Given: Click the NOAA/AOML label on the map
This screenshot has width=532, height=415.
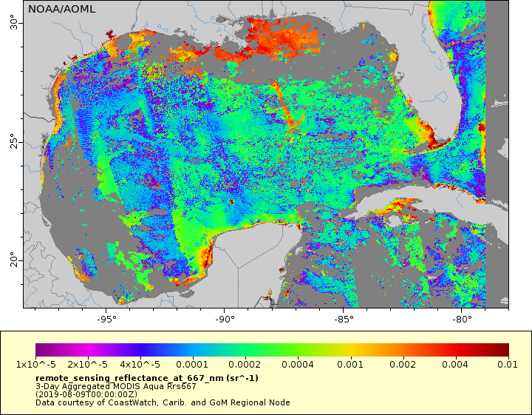Looking at the screenshot, I should coord(61,9).
